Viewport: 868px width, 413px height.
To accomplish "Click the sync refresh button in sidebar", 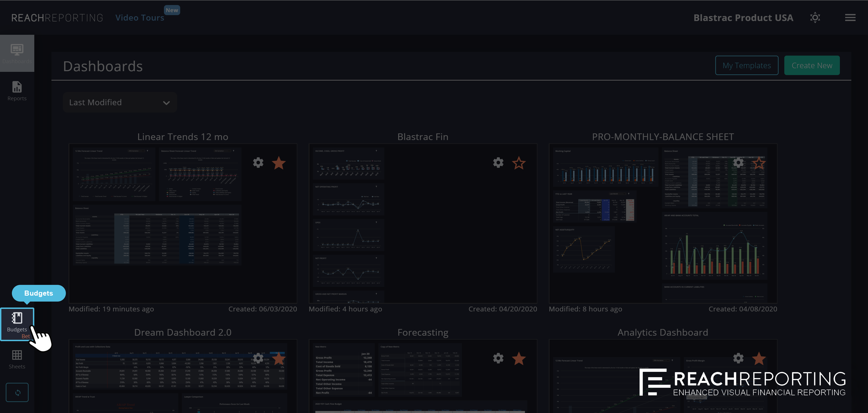I will (x=17, y=392).
